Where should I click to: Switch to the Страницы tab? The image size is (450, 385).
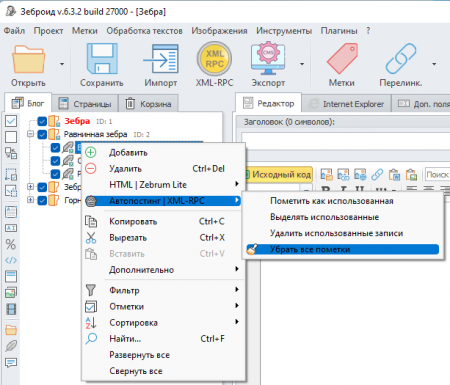tap(85, 104)
